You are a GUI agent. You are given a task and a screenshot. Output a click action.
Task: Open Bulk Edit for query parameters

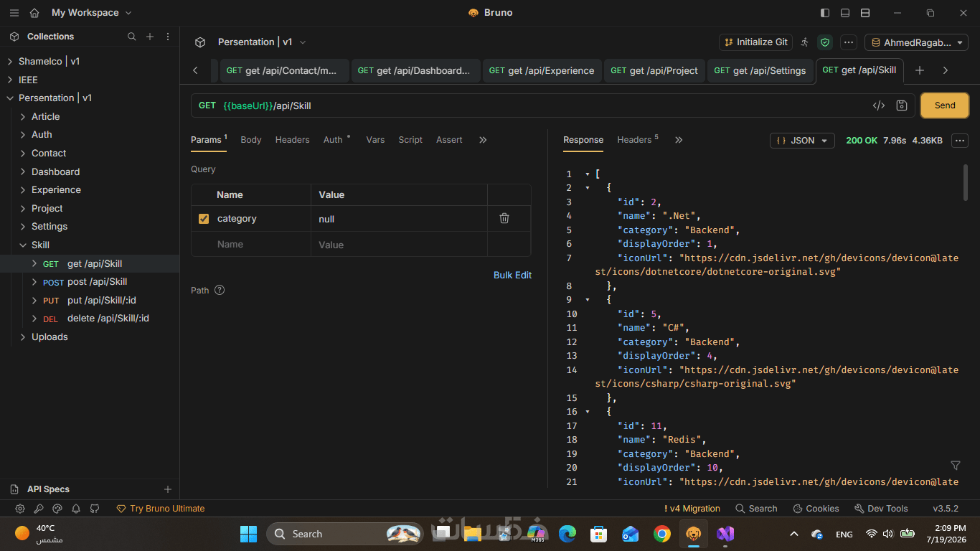click(x=512, y=275)
